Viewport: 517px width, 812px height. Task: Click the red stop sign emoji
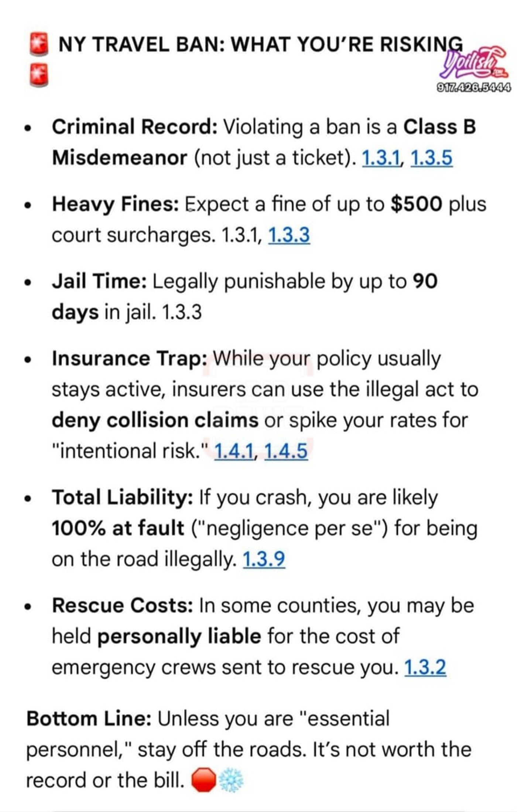[203, 780]
